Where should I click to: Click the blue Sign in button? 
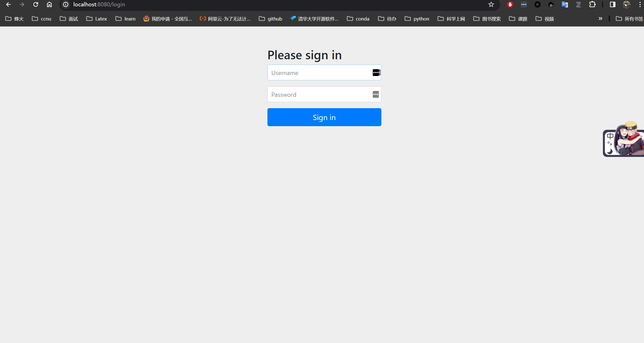tap(324, 117)
